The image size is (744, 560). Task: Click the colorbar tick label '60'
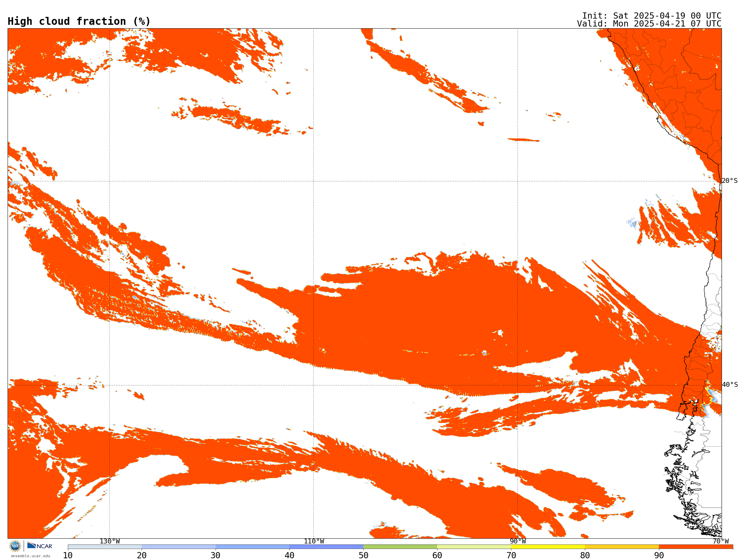click(x=437, y=555)
